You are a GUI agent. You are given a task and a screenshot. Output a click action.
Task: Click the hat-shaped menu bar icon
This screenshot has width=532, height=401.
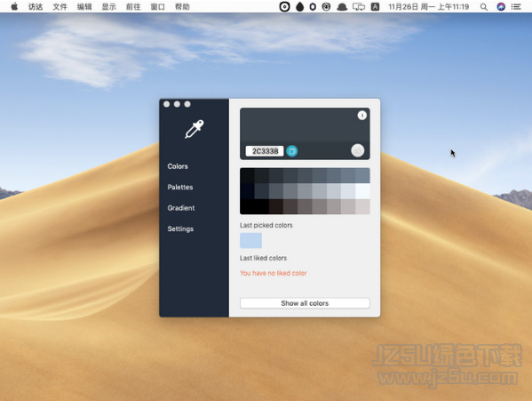(x=342, y=7)
